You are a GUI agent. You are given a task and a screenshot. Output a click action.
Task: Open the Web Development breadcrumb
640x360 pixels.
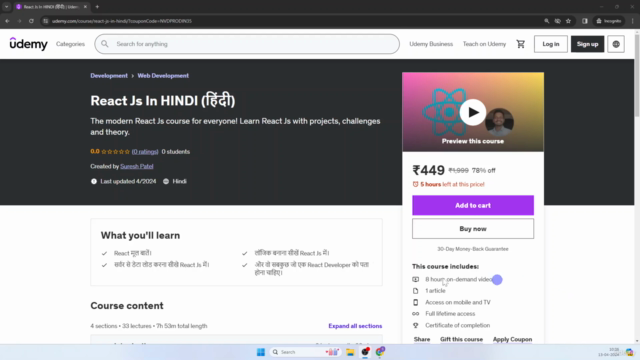click(x=163, y=76)
